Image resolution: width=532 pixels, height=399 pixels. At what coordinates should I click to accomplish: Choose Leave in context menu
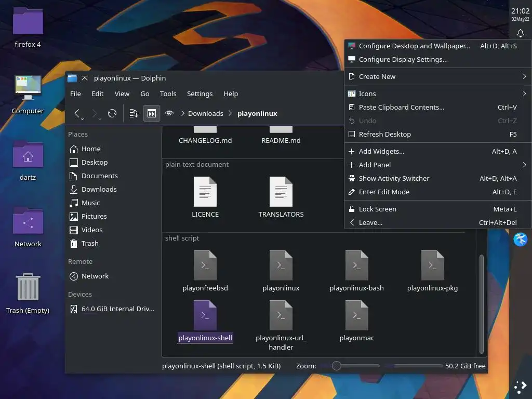(437, 222)
